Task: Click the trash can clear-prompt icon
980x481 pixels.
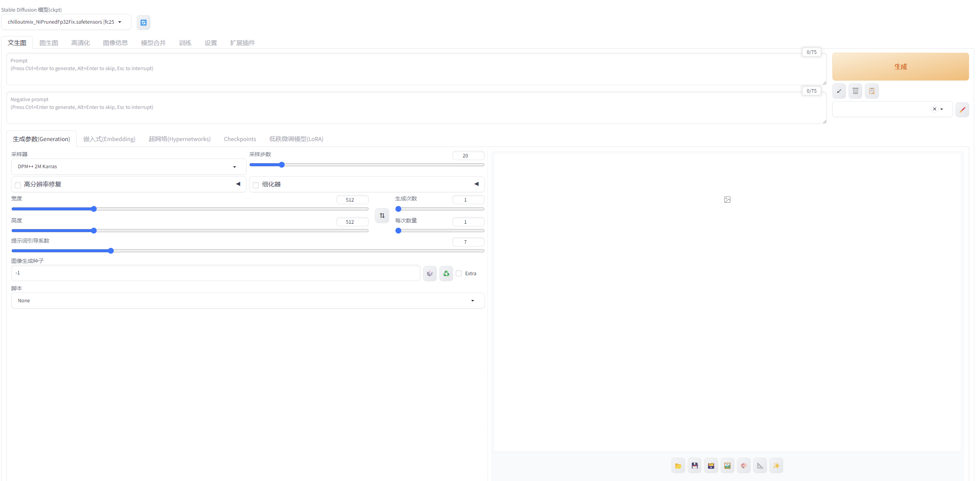Action: [x=855, y=91]
